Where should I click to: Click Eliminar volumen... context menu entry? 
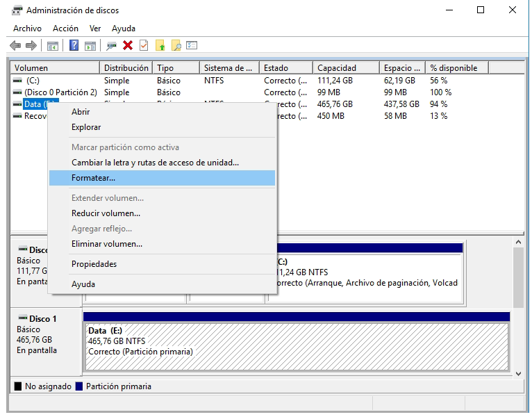pos(106,244)
